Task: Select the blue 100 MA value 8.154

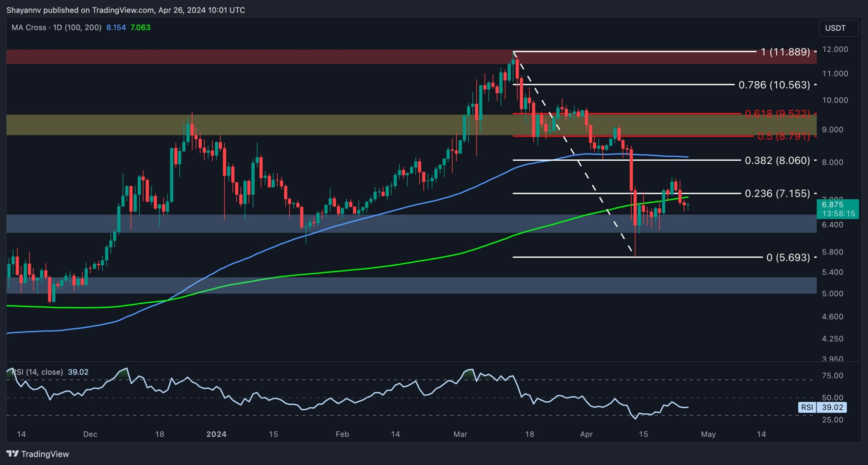Action: 116,27
